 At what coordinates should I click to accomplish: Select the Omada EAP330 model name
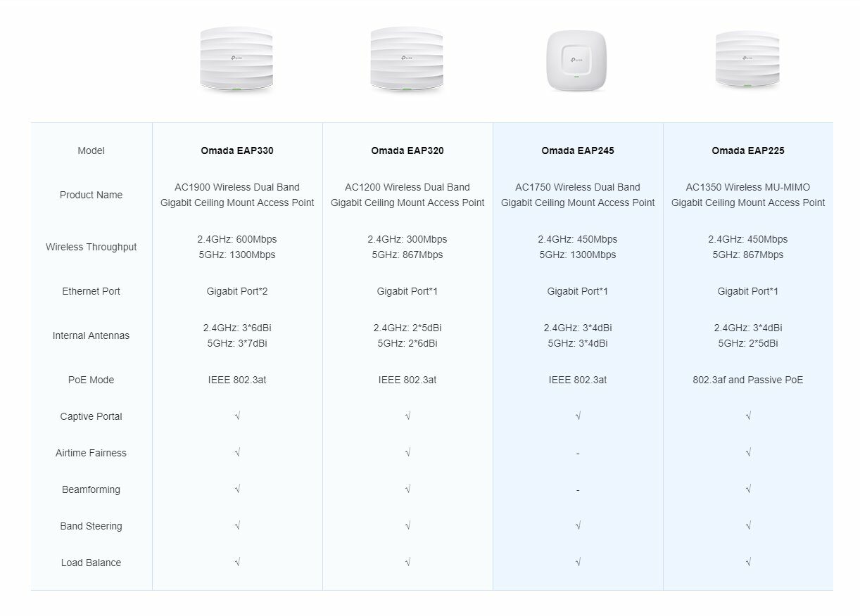[237, 150]
